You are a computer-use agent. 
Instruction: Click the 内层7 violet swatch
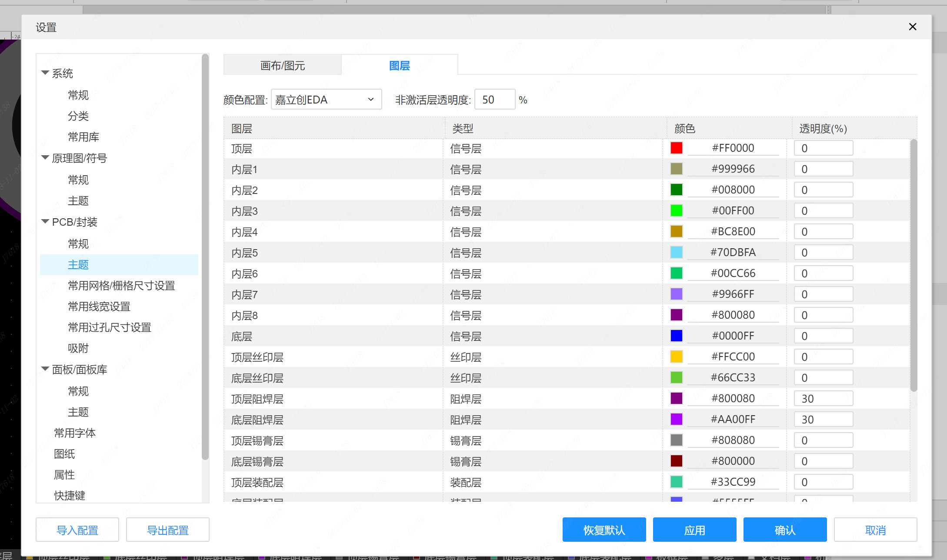[677, 294]
